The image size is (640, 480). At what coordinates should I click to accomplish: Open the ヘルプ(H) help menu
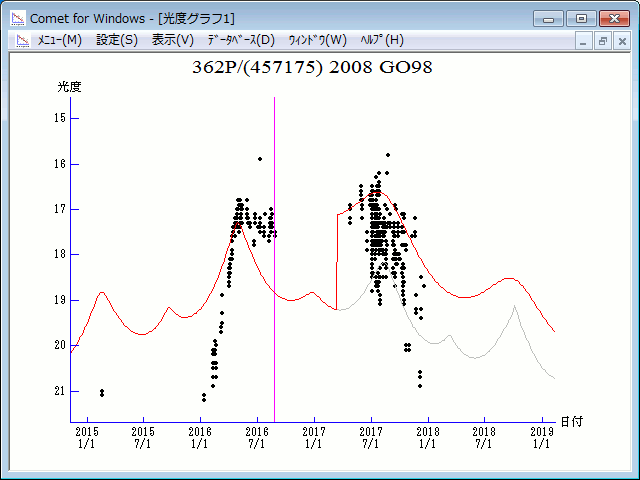[x=381, y=40]
